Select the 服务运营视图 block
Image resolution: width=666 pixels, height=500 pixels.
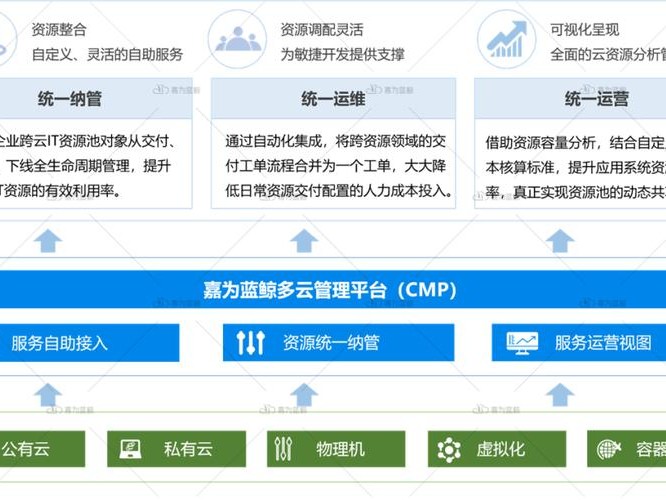coord(579,343)
